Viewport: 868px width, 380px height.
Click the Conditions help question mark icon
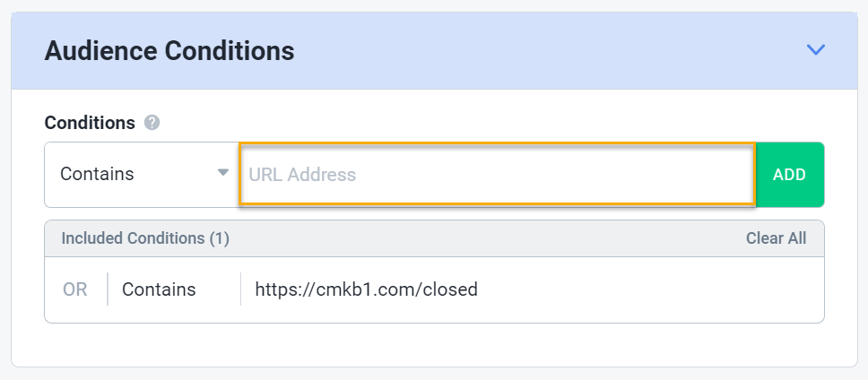point(152,123)
